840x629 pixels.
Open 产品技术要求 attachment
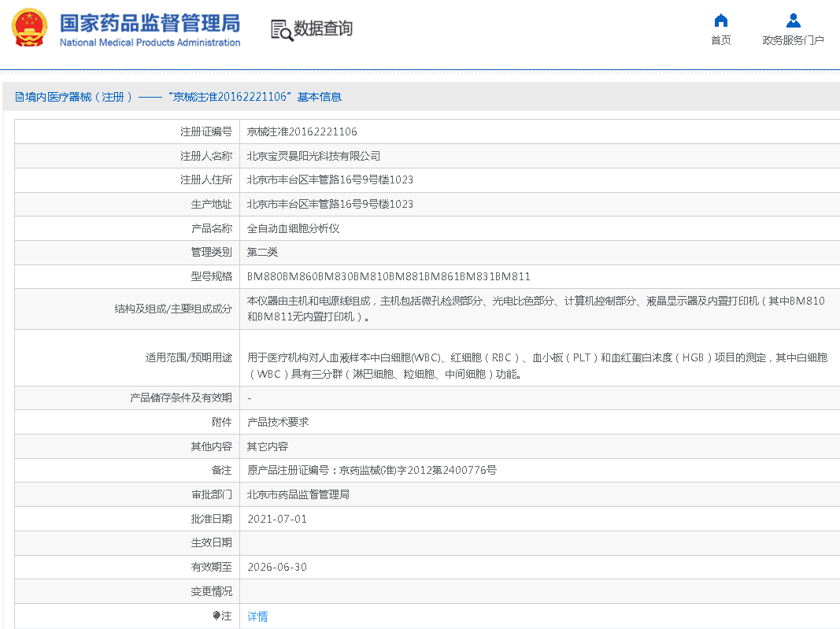[278, 422]
